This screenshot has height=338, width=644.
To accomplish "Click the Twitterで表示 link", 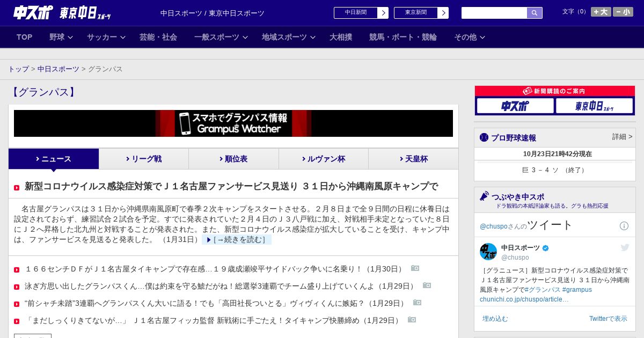I will pyautogui.click(x=608, y=319).
